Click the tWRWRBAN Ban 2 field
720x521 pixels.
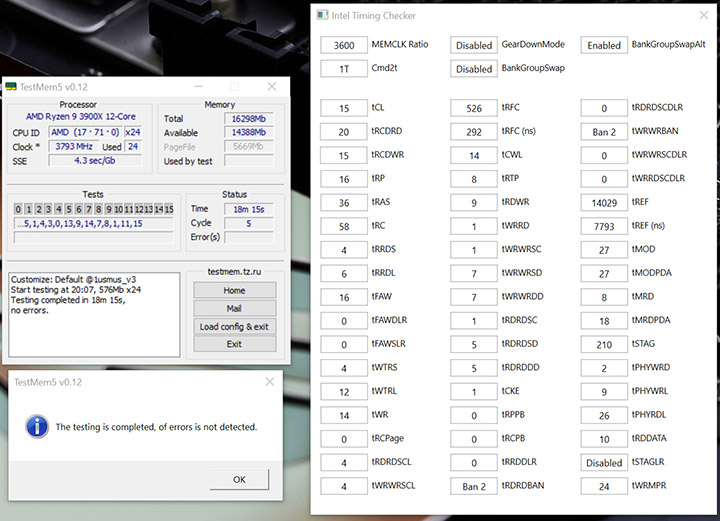coord(604,132)
